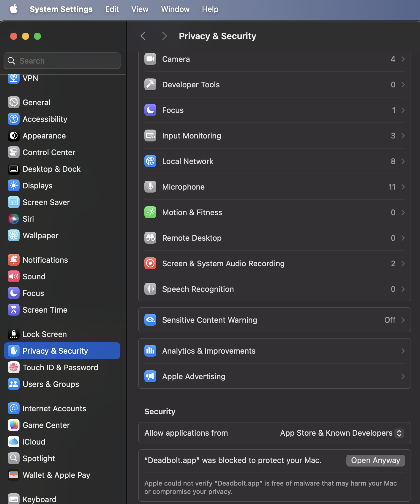
Task: Expand Microphone row chevron
Action: (x=403, y=187)
